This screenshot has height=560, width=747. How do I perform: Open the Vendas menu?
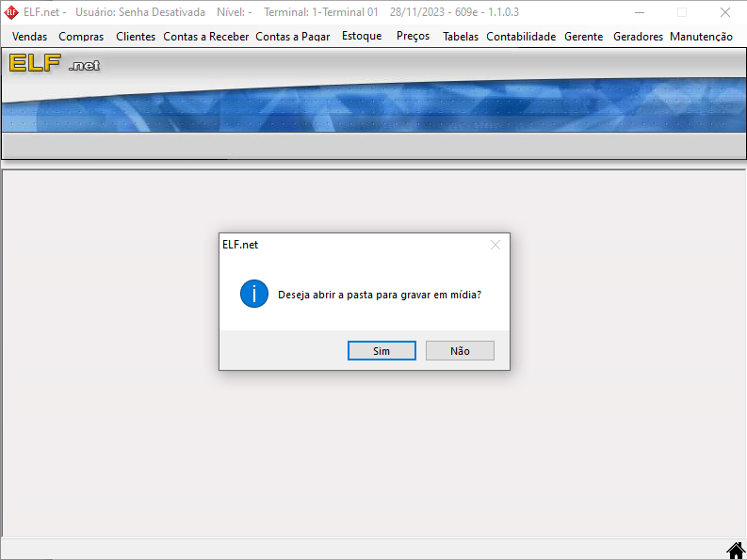[29, 37]
